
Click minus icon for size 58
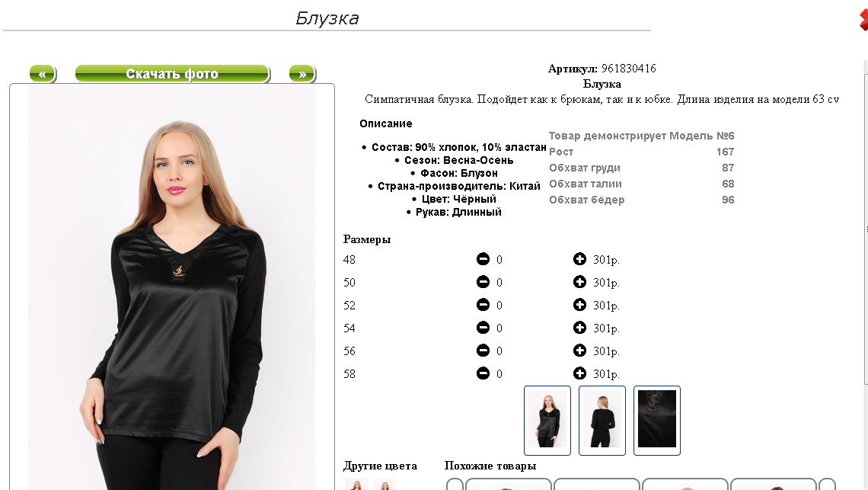[x=483, y=373]
